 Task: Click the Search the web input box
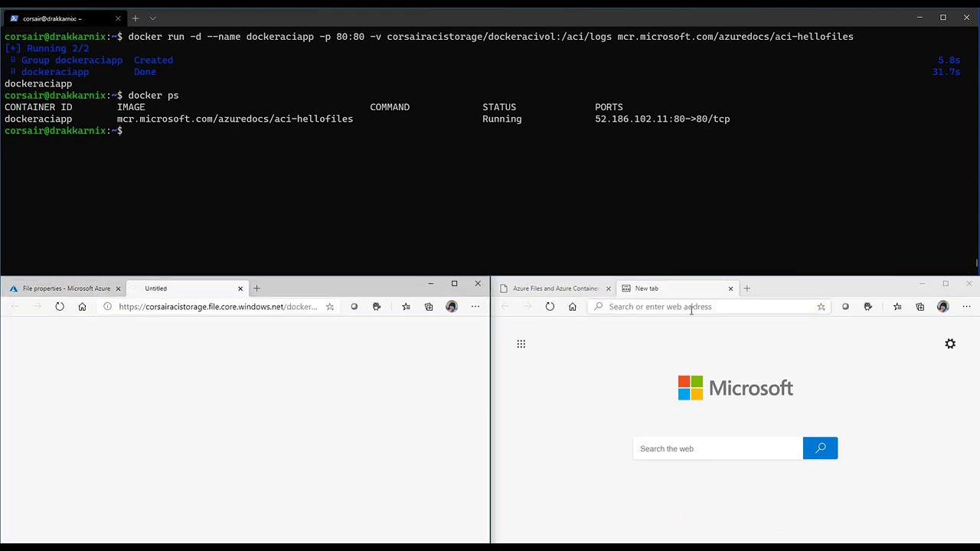(718, 448)
